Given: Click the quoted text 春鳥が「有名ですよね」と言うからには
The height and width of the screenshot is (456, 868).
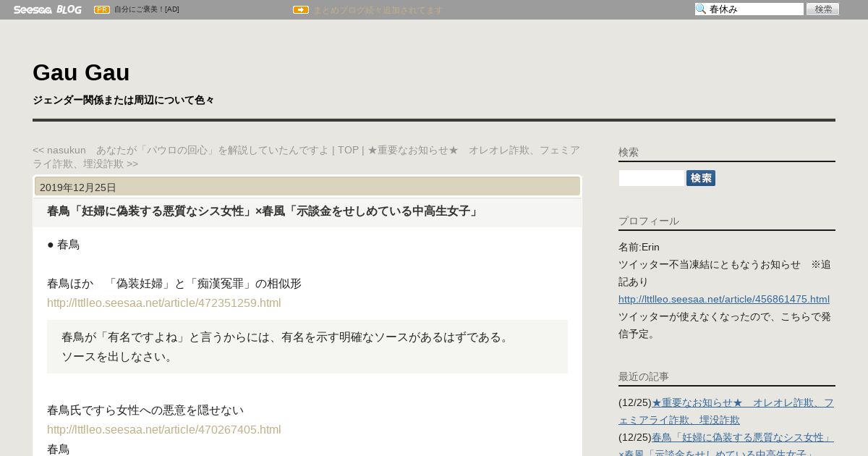Looking at the screenshot, I should 287,337.
